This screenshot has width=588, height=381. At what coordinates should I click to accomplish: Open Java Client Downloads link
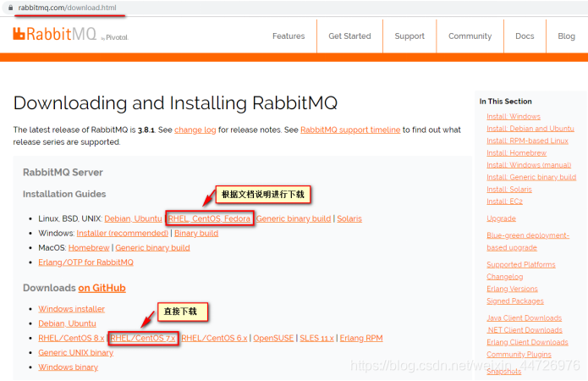coord(525,318)
